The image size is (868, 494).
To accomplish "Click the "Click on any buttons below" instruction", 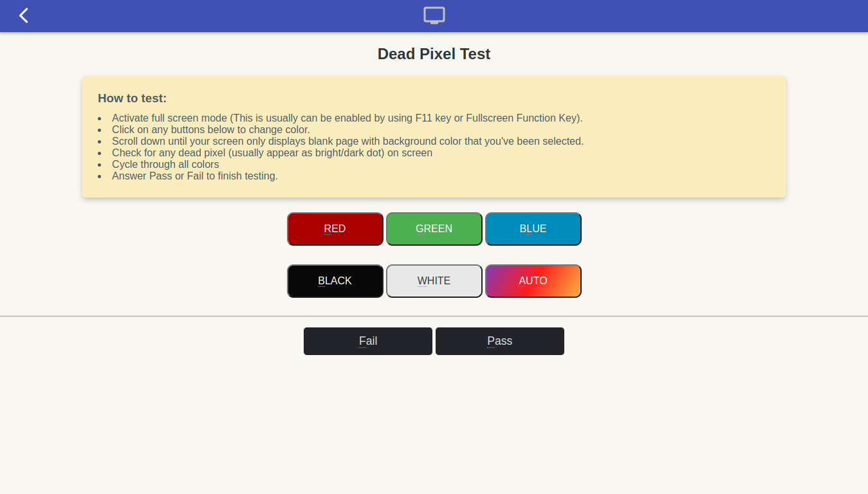I will [x=210, y=130].
